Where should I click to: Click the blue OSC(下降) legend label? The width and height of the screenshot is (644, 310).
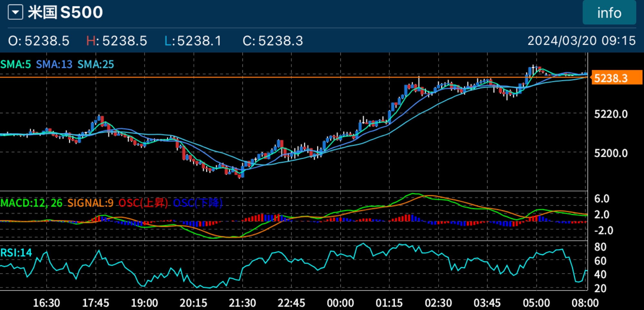(198, 203)
